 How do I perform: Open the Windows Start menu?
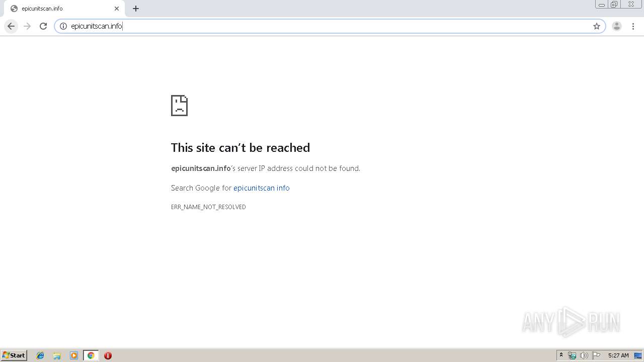14,355
